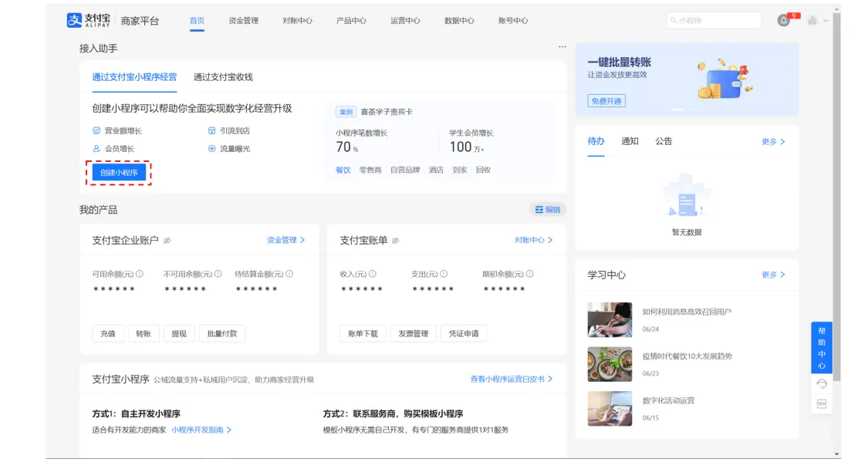Click info icon beside 支出(元)
Image resolution: width=868 pixels, height=462 pixels.
tap(444, 274)
